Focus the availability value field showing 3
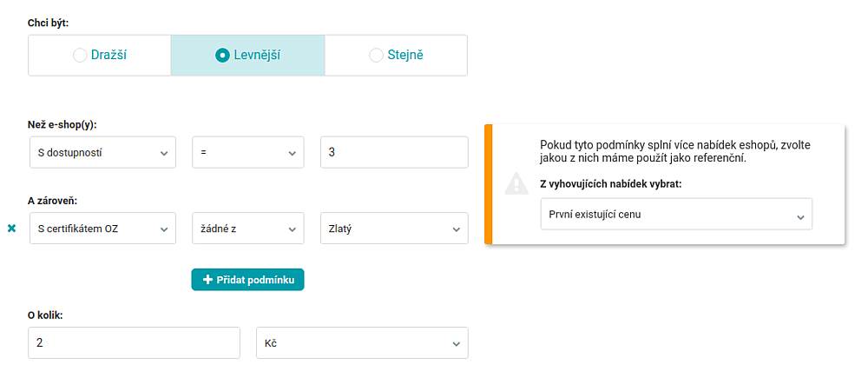This screenshot has width=868, height=378. [394, 152]
